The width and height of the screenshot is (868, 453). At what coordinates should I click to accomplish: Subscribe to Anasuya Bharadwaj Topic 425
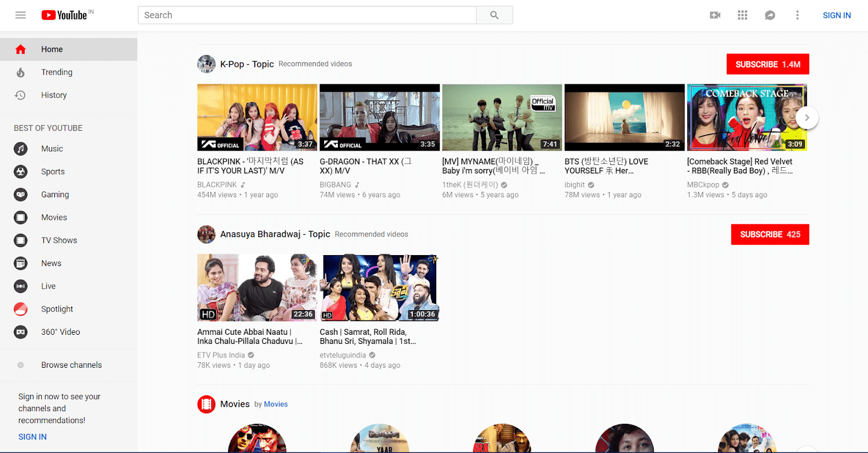click(x=770, y=234)
